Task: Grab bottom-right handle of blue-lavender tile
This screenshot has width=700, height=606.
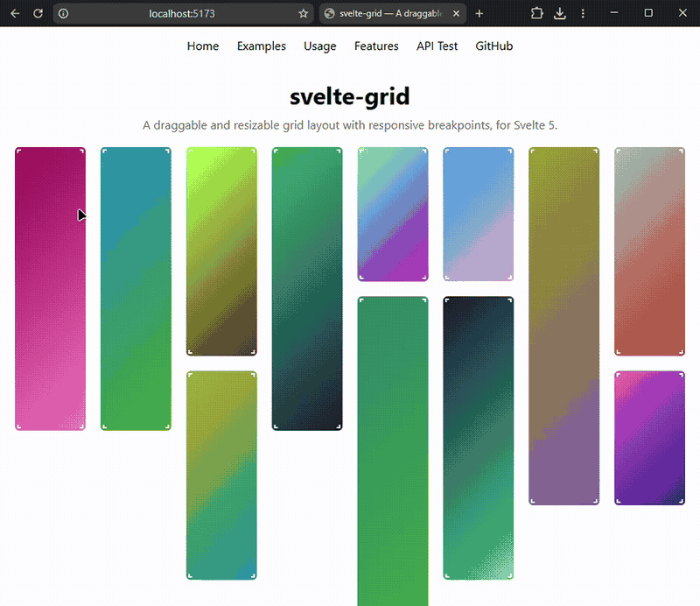Action: (510, 278)
